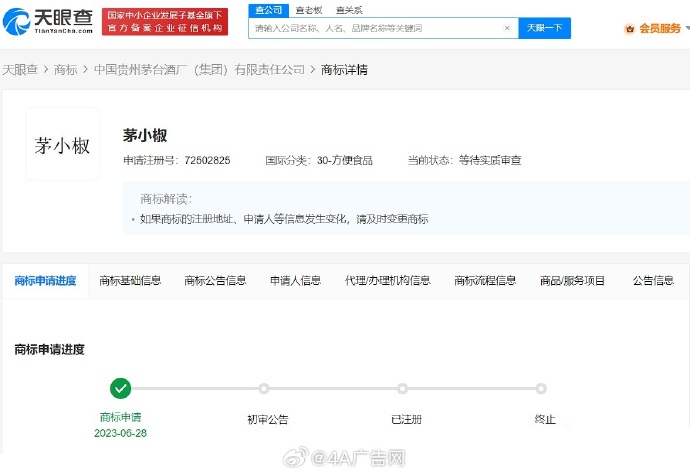Click the green 商标申请 step label
This screenshot has height=474, width=690.
(x=121, y=417)
